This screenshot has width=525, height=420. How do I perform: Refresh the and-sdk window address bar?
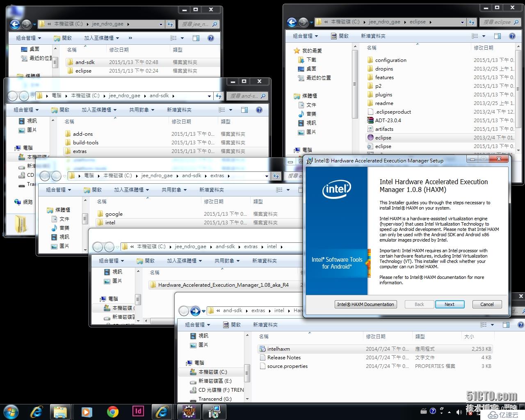(219, 96)
